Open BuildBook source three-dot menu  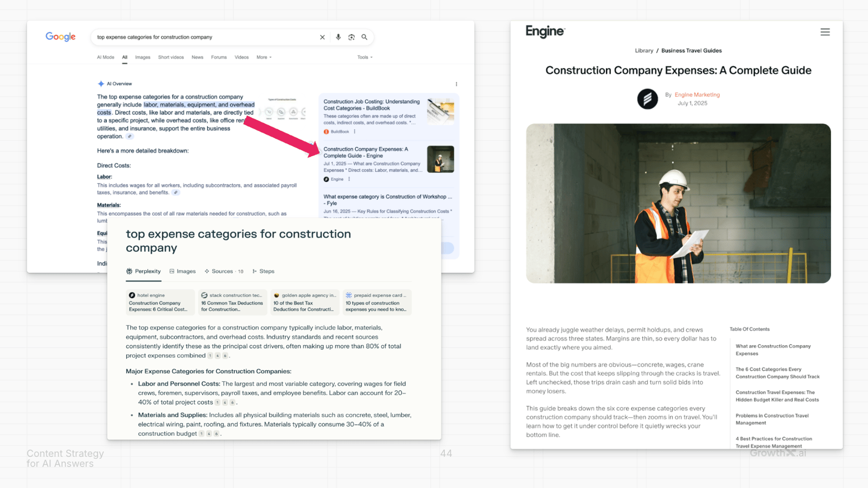tap(355, 132)
